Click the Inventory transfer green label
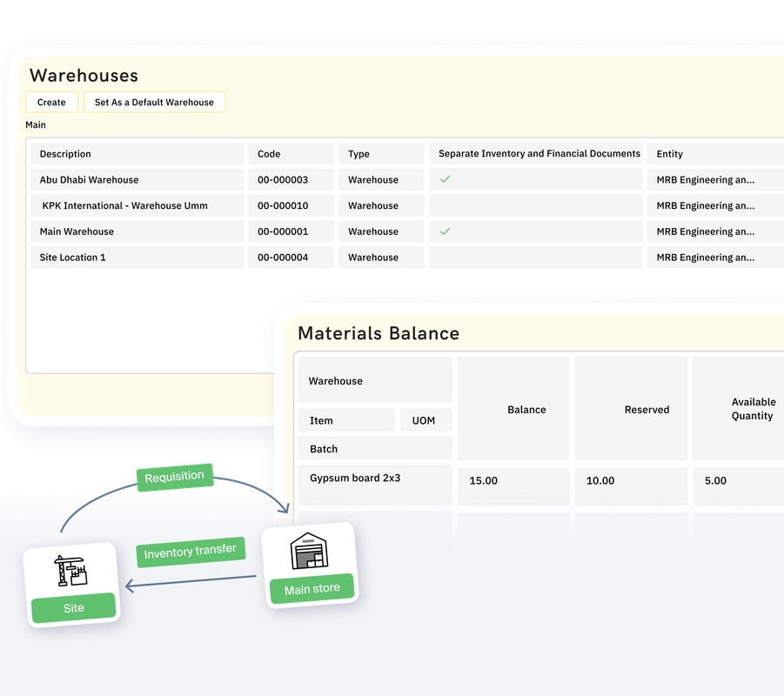Viewport: 784px width, 696px height. 191,550
